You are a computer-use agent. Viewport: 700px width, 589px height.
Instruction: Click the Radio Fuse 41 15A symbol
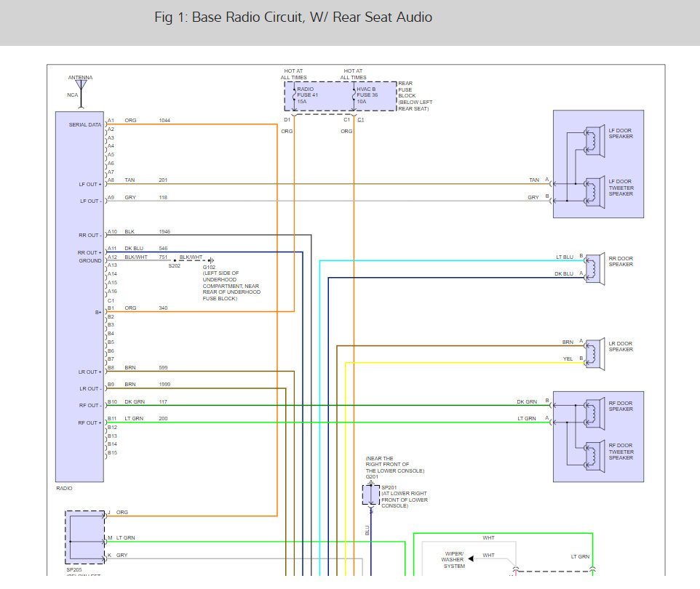click(294, 95)
